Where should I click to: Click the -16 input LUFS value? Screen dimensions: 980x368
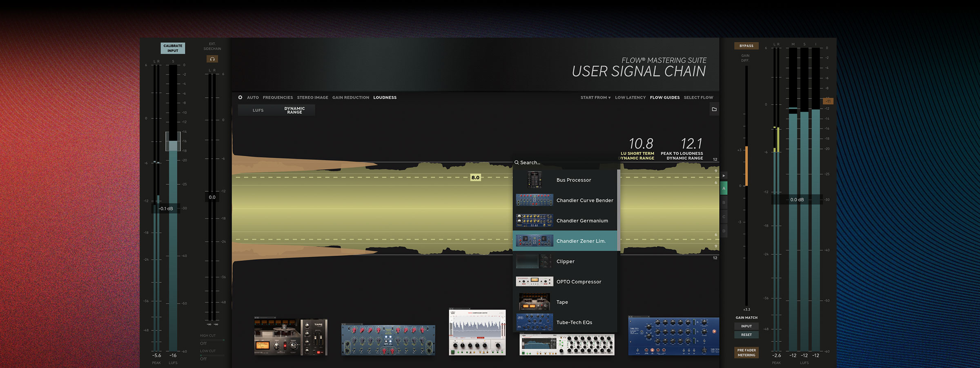click(173, 355)
